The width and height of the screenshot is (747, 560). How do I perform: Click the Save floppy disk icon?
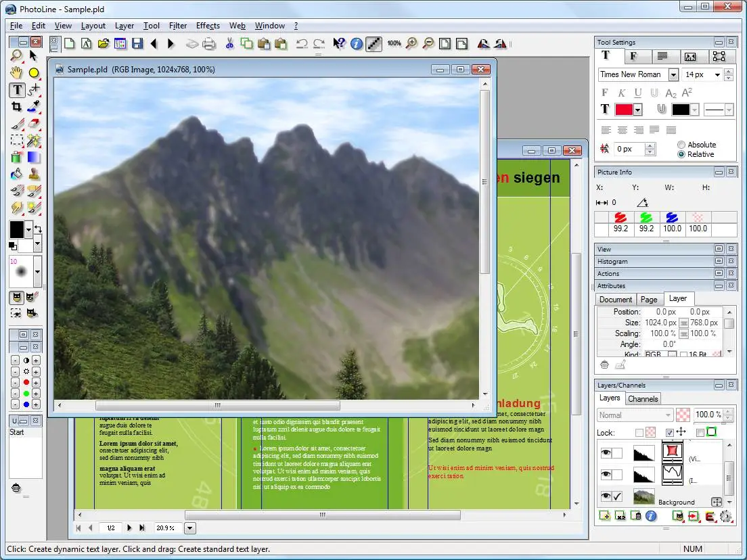pos(137,44)
